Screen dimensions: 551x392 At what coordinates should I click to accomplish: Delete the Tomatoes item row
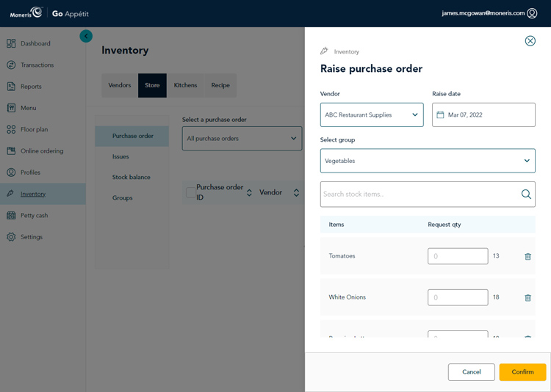[527, 256]
